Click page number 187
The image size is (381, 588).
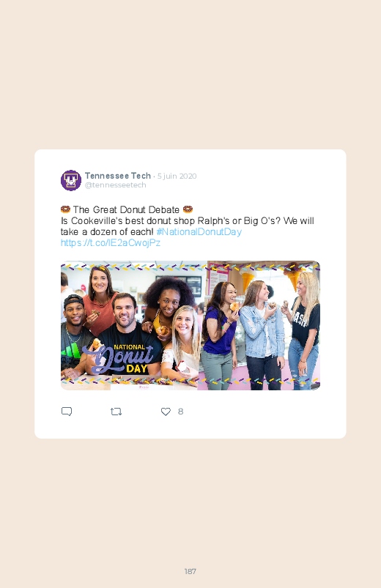(190, 571)
